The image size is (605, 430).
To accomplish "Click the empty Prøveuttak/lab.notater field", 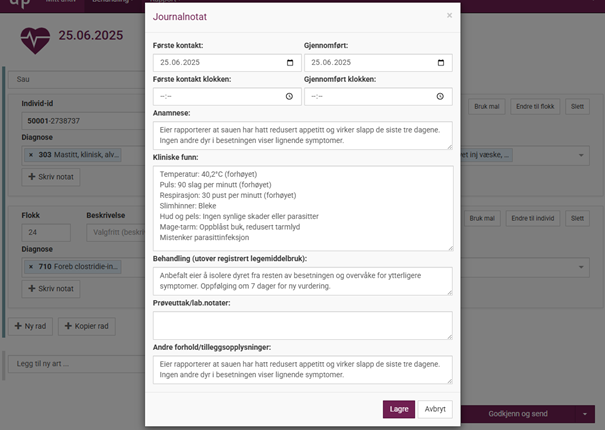I will [x=302, y=324].
